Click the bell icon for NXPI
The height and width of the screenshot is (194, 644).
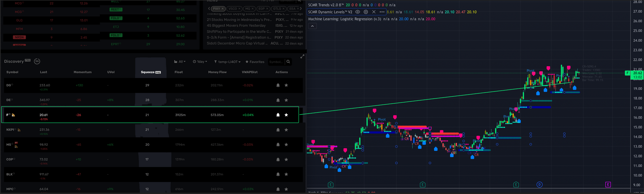pyautogui.click(x=278, y=130)
